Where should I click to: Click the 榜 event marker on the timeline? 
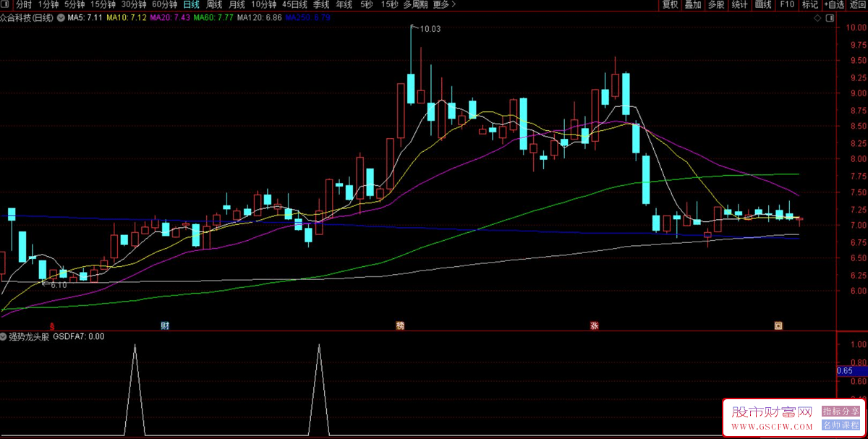tap(400, 326)
